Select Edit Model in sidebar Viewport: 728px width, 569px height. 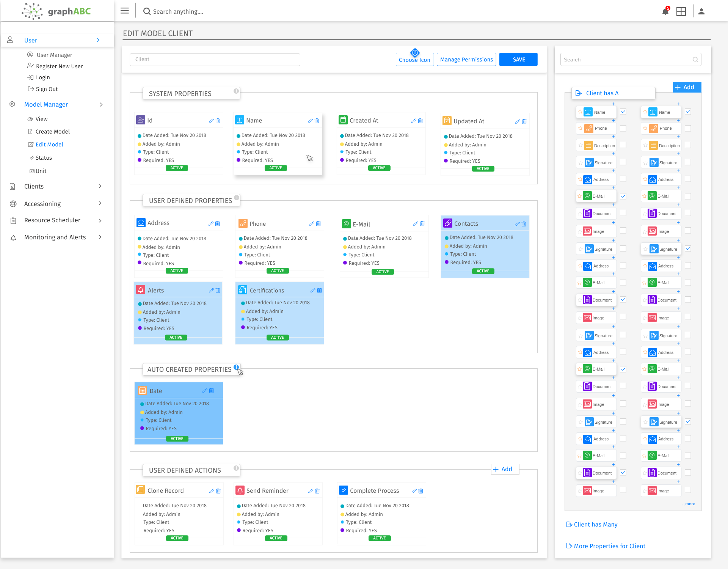pyautogui.click(x=45, y=145)
